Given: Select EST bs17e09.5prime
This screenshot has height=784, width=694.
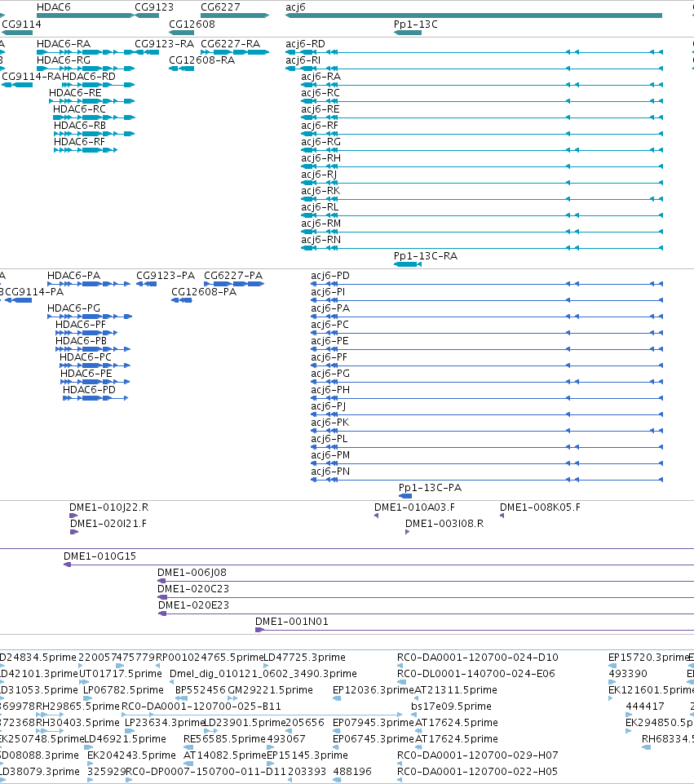Looking at the screenshot, I should [x=451, y=706].
